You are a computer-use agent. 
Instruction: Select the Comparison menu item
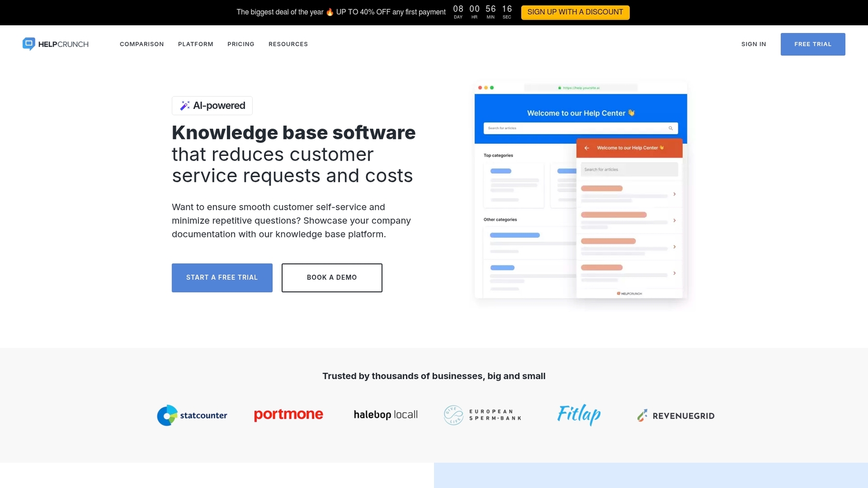142,44
